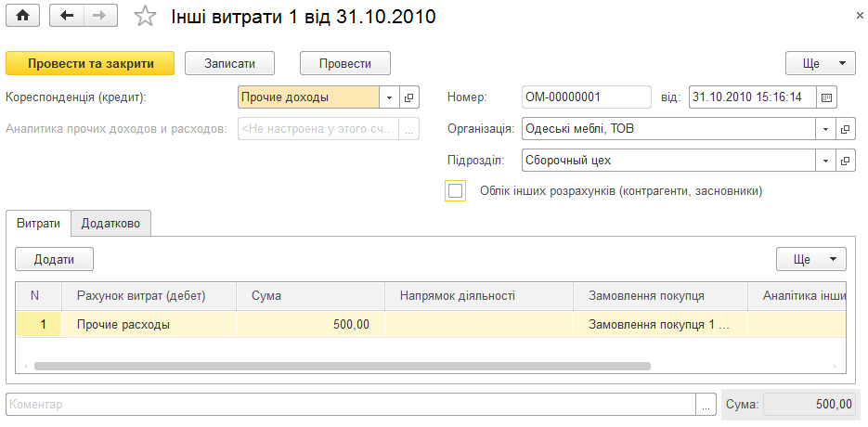Add a row with Додати button
Image resolution: width=868 pixels, height=427 pixels.
coord(54,259)
